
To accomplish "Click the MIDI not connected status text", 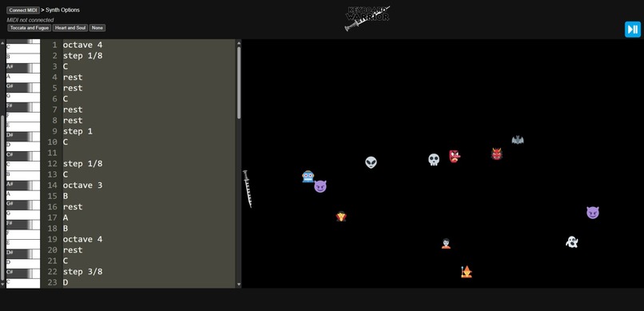I will click(30, 20).
